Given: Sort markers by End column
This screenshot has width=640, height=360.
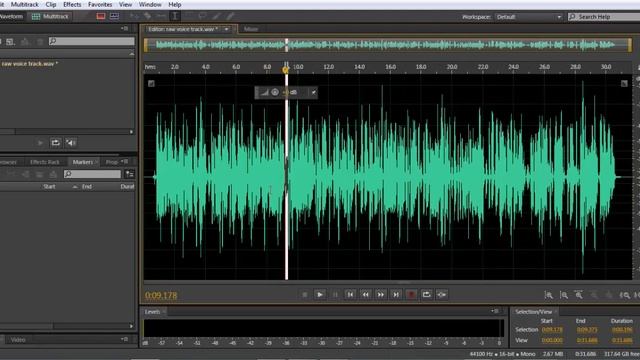Looking at the screenshot, I should [x=87, y=187].
